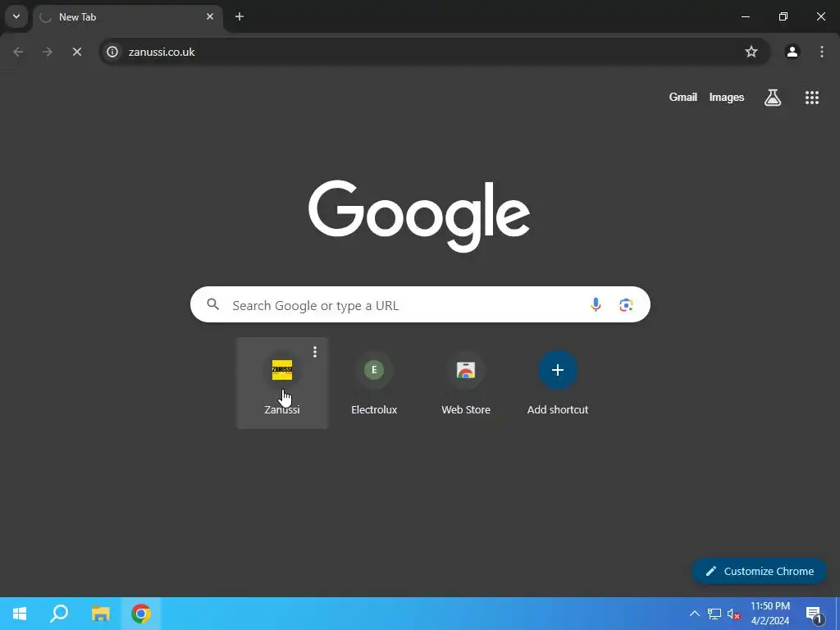Click the Search Google or type a URL box

click(x=420, y=305)
